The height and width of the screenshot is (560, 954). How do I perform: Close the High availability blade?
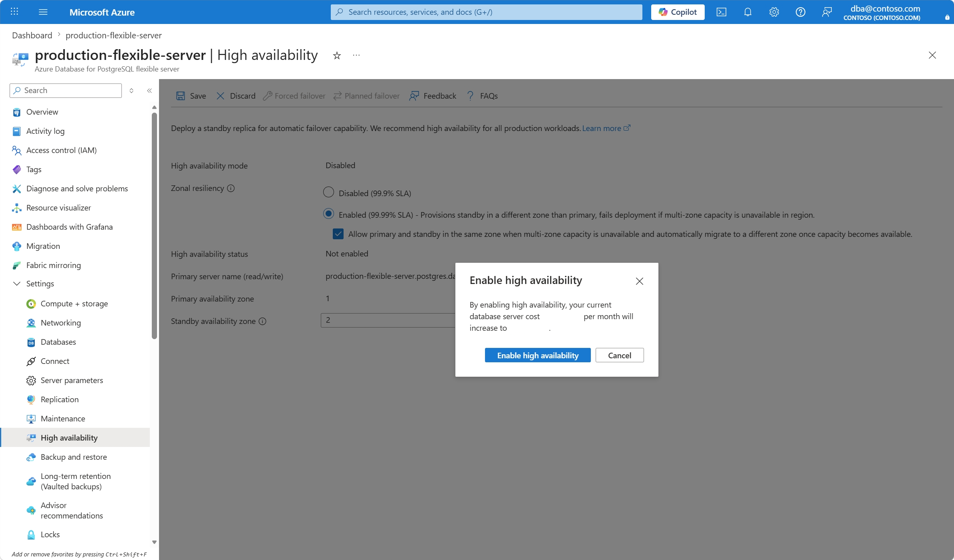932,55
